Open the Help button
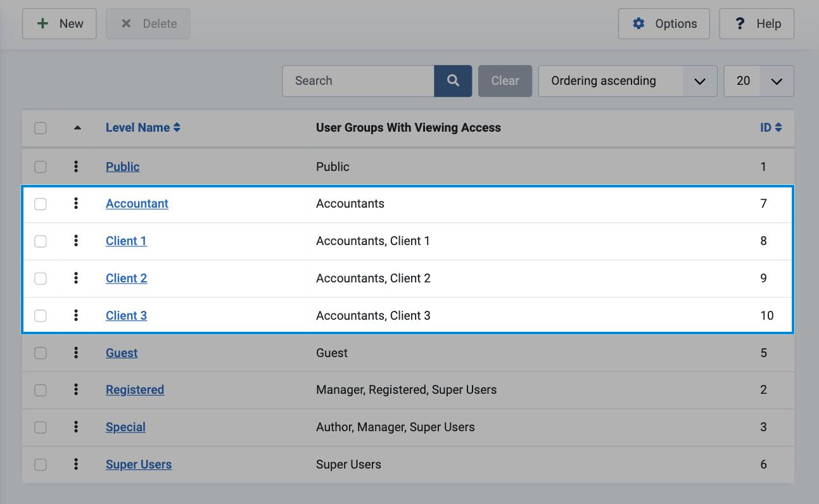 756,24
